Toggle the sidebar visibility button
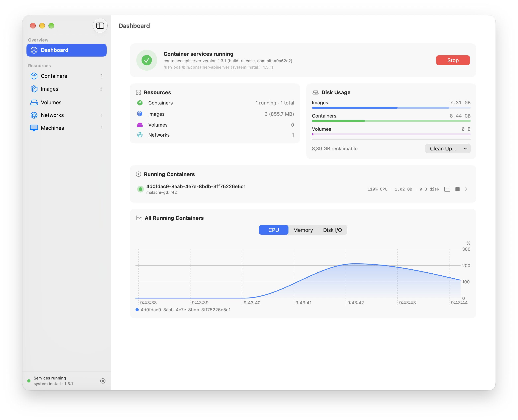 click(x=100, y=26)
